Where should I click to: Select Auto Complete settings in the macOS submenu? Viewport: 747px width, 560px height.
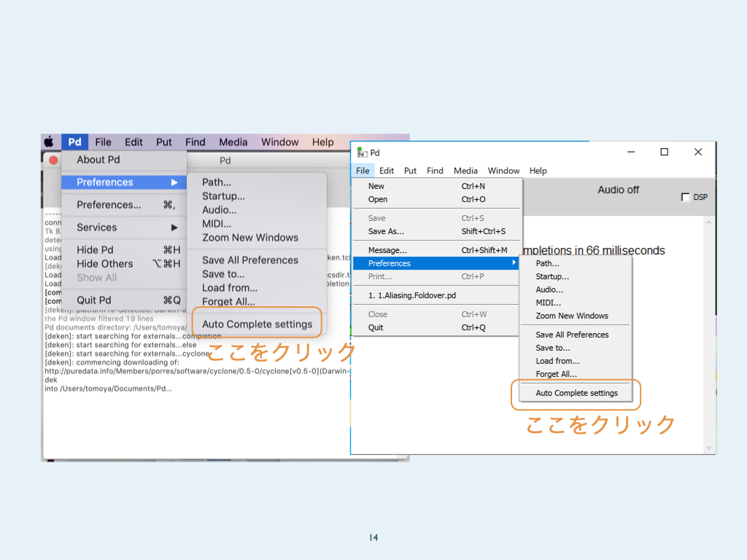[257, 324]
